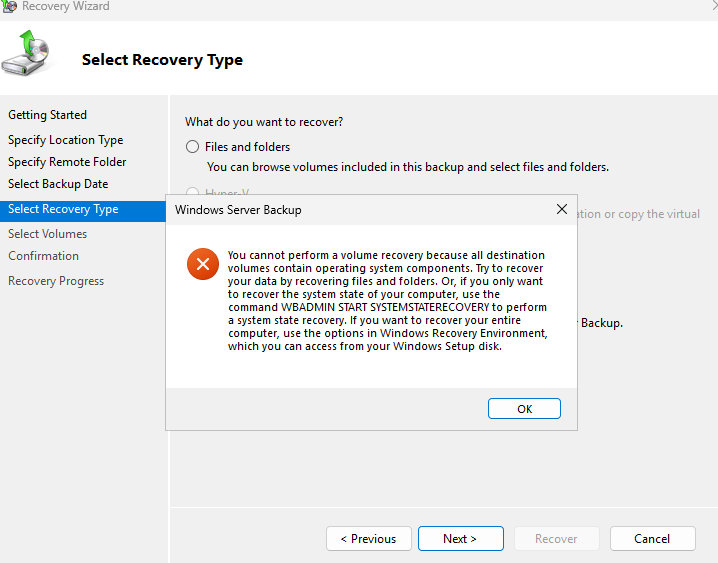Open the Select Volumes step

[x=47, y=233]
